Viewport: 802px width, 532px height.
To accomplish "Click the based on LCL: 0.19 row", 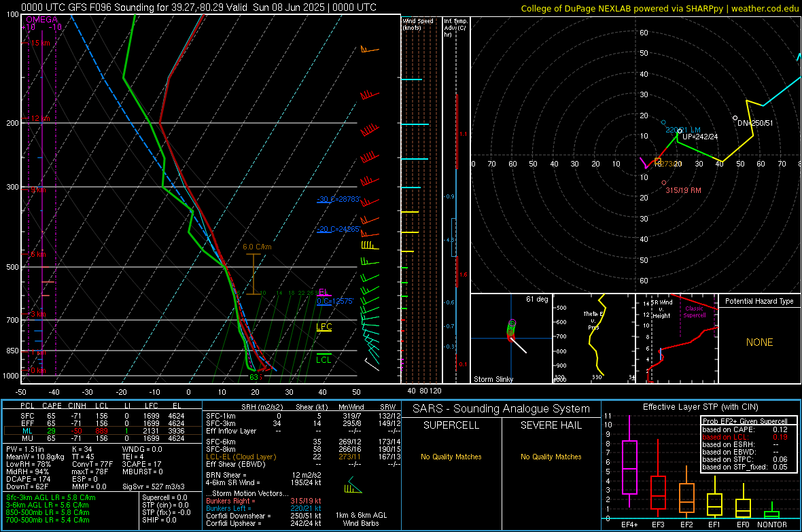I will click(745, 437).
